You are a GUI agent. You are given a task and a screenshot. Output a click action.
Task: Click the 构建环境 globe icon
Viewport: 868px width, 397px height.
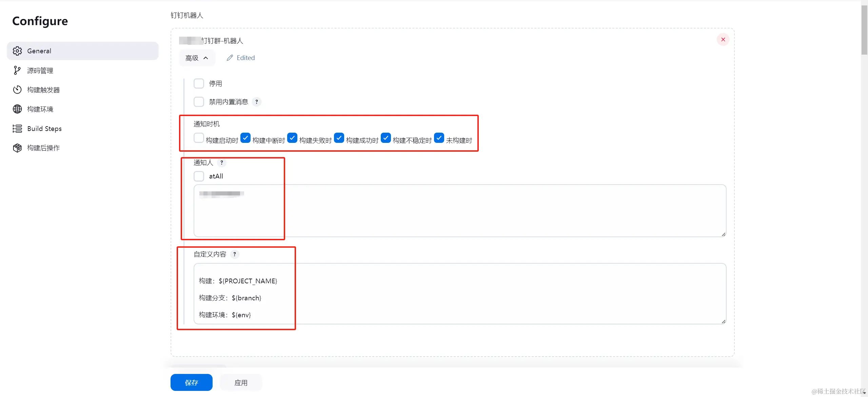17,109
